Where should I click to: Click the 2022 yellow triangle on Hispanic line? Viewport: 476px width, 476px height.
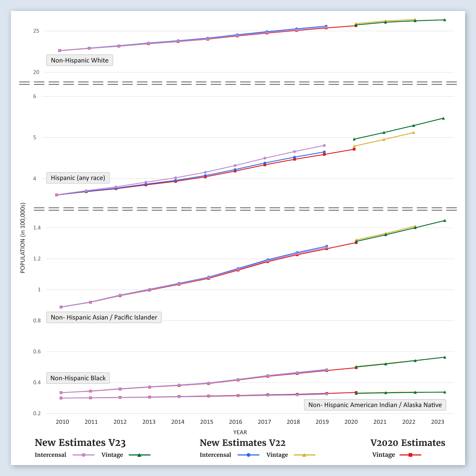pyautogui.click(x=414, y=133)
